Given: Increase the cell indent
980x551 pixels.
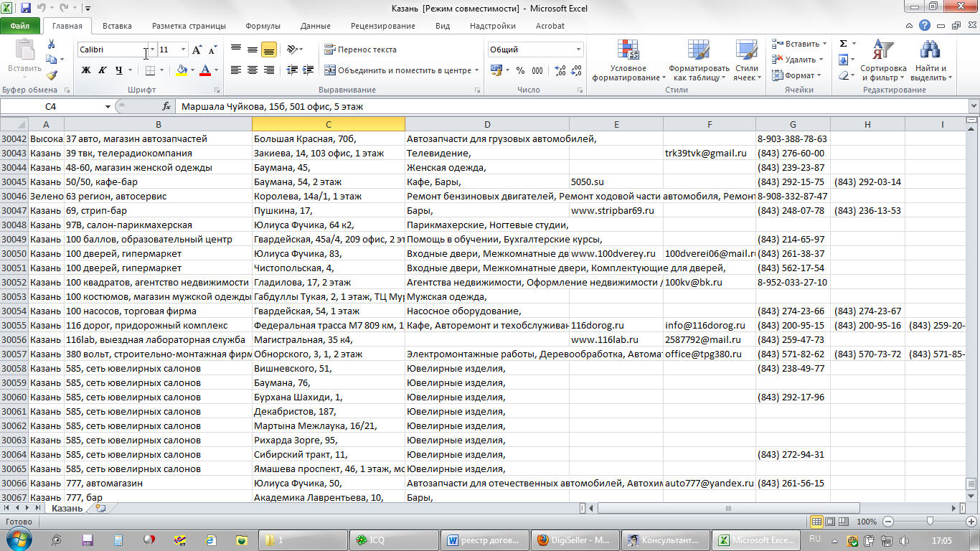Looking at the screenshot, I should click(x=308, y=70).
